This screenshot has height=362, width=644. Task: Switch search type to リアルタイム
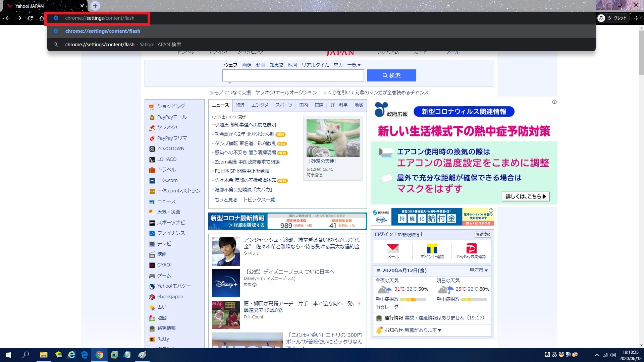pos(315,65)
